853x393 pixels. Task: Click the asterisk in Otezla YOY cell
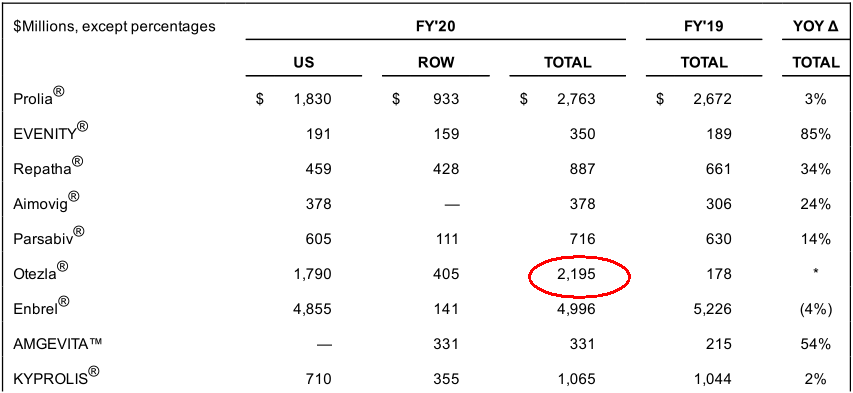pyautogui.click(x=817, y=272)
